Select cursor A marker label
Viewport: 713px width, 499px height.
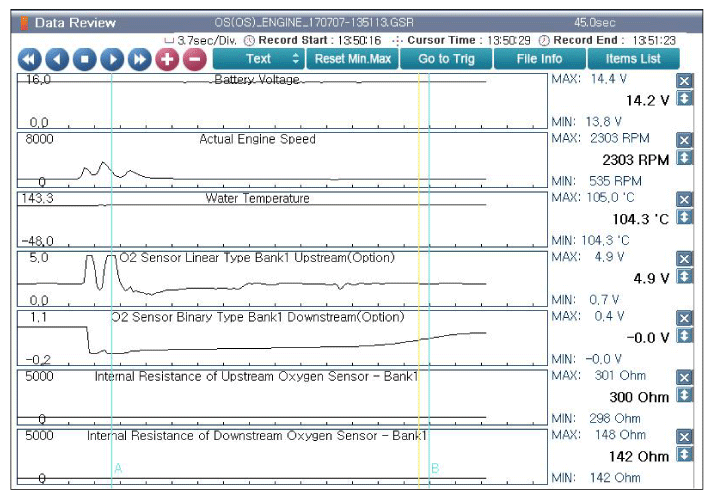118,468
